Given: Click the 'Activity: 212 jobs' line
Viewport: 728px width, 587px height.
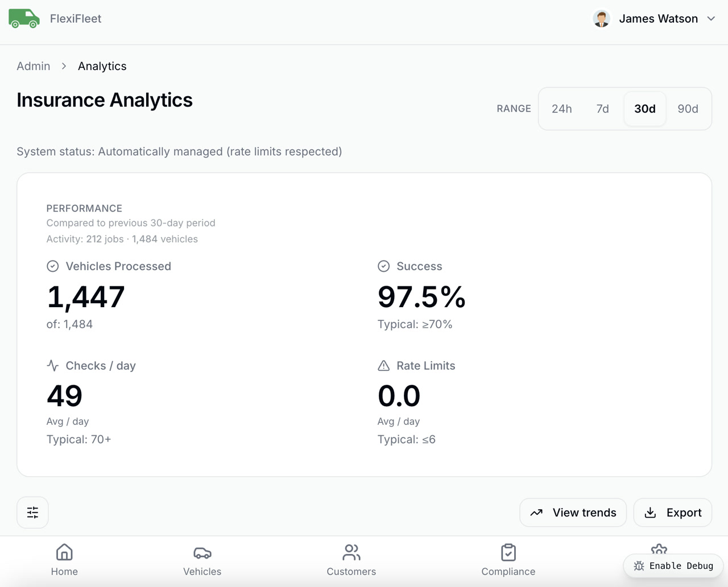Looking at the screenshot, I should [122, 239].
